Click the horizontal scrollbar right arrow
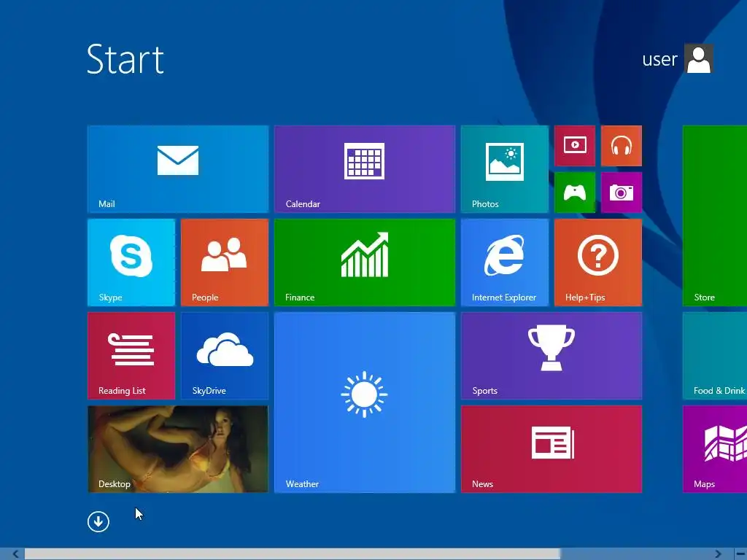This screenshot has height=560, width=747. click(x=718, y=554)
